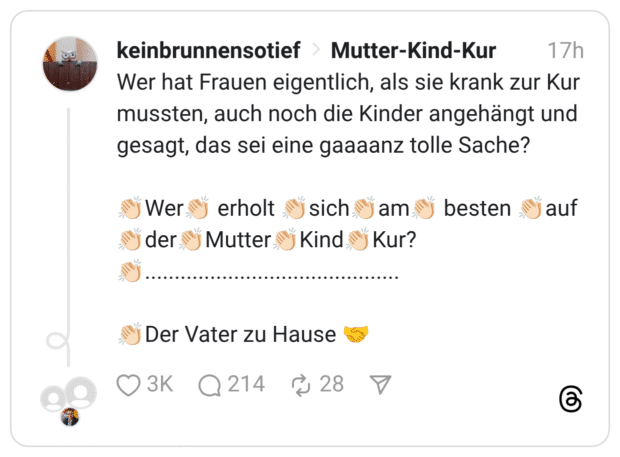Screen dimensions: 620x457
Task: Click the chevron between username and topic
Action: 314,51
